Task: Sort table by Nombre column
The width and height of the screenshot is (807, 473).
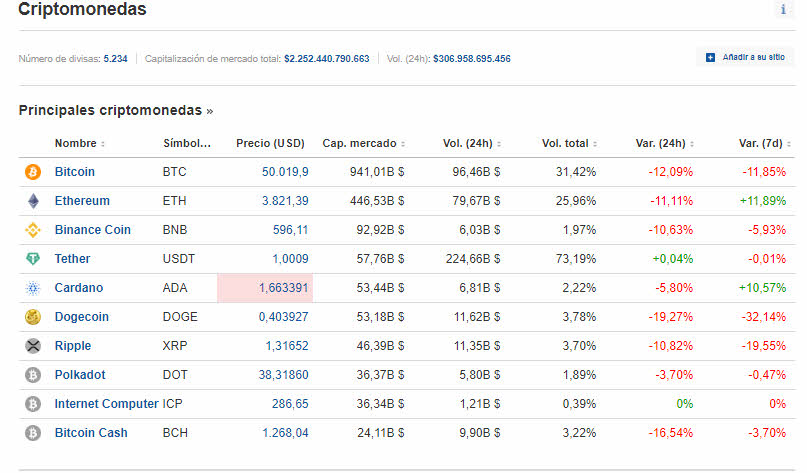Action: [79, 143]
